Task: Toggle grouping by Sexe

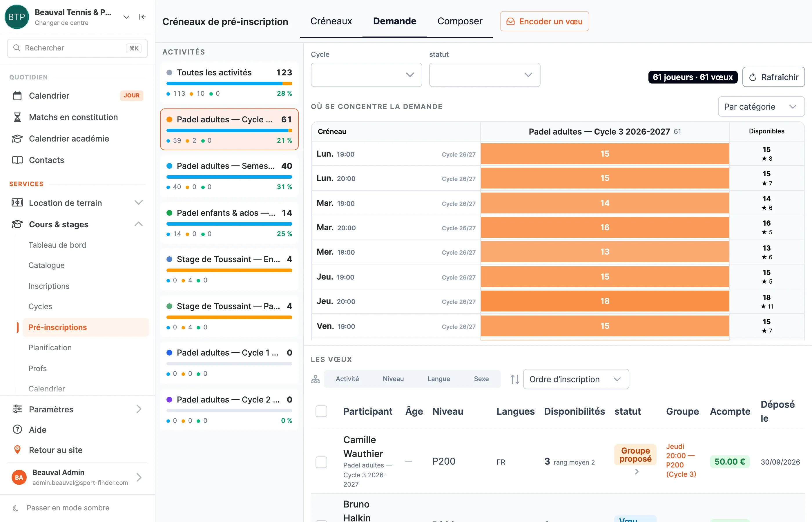Action: [481, 379]
